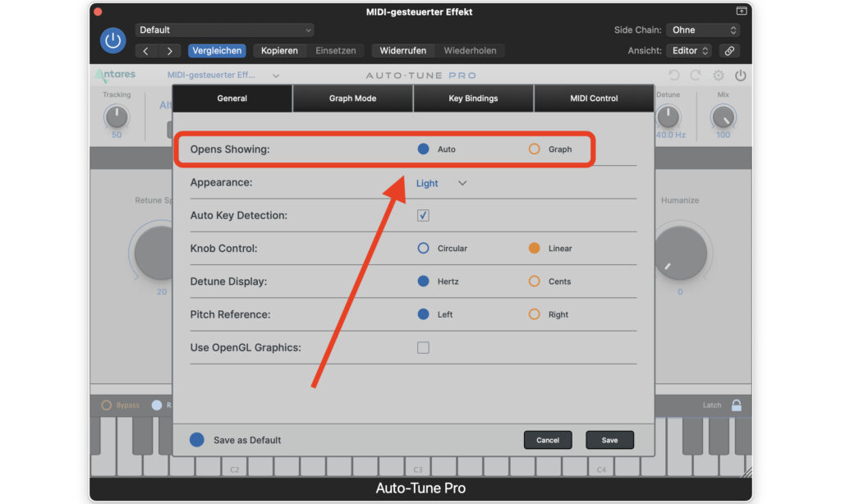The width and height of the screenshot is (841, 504).
Task: Open the Appearance Light dropdown
Action: (x=441, y=183)
